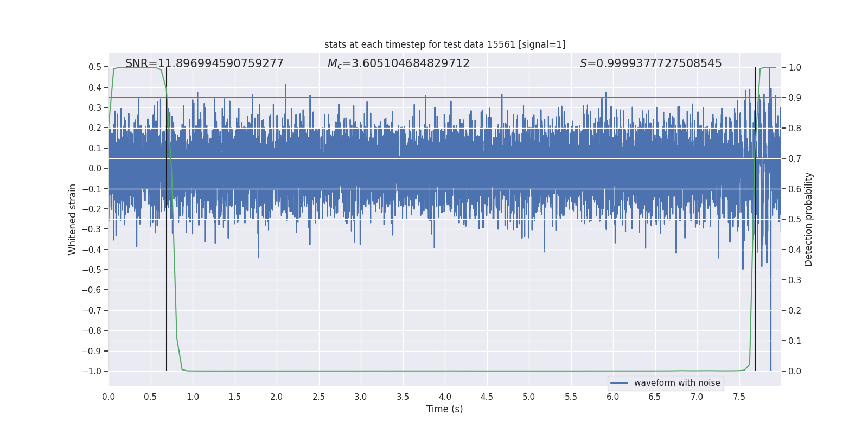Click the 'Whitened strain' y-axis label
868x434 pixels.
coord(73,219)
